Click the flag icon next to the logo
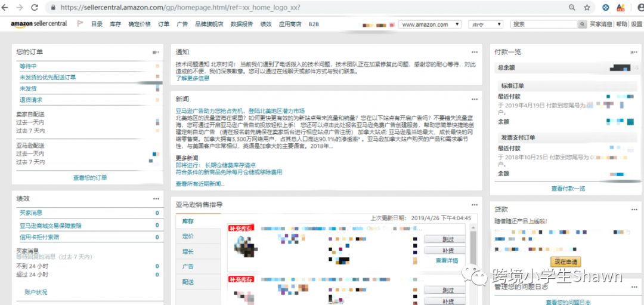The image size is (644, 305). click(80, 24)
